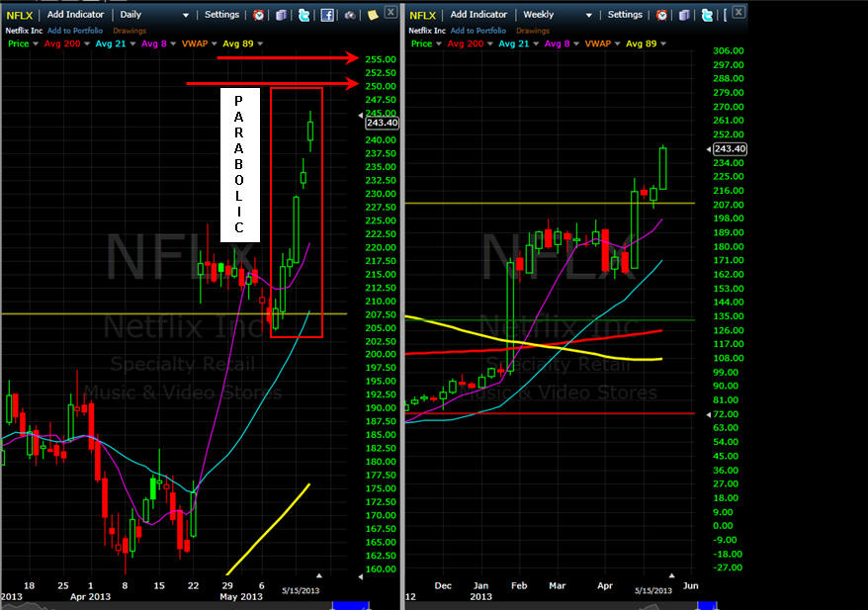The width and height of the screenshot is (868, 610).
Task: Click small up-triangle marker below Daily chart dates
Action: 319,575
